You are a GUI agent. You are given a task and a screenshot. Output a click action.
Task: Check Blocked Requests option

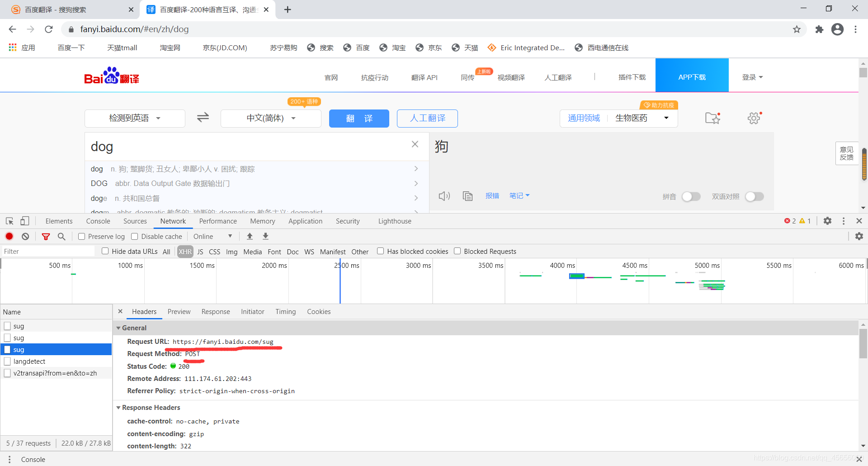coord(457,251)
